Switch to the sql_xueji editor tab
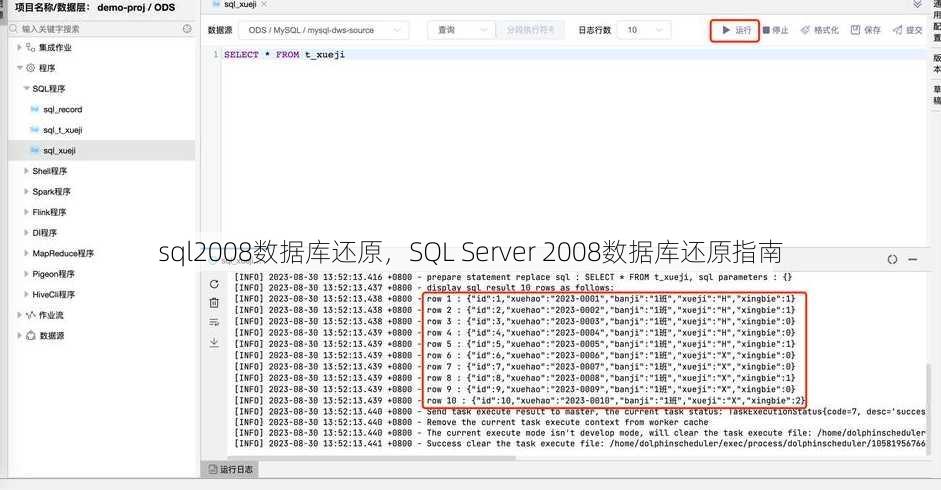Screen dimensions: 941x490 [x=239, y=4]
